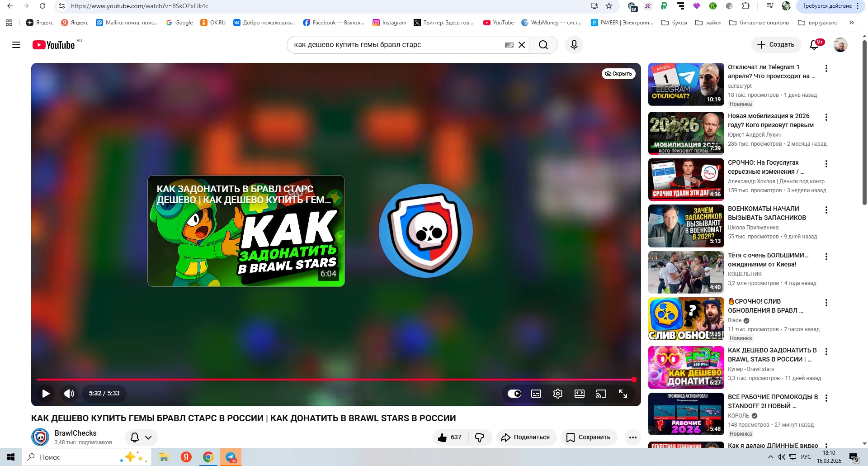Dislike the video
The image size is (868, 466).
pos(480,437)
